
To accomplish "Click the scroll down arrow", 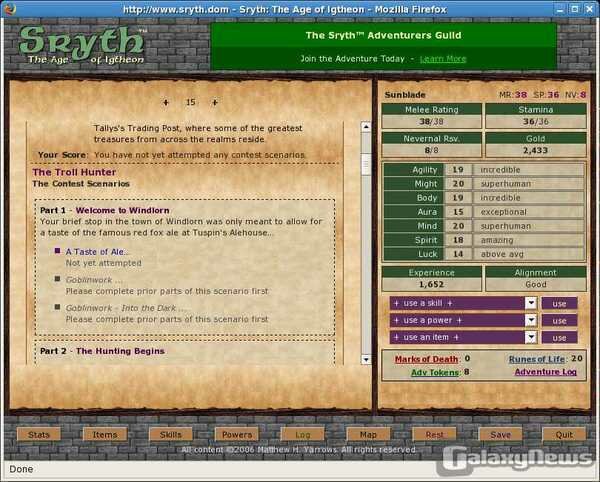I will point(366,360).
